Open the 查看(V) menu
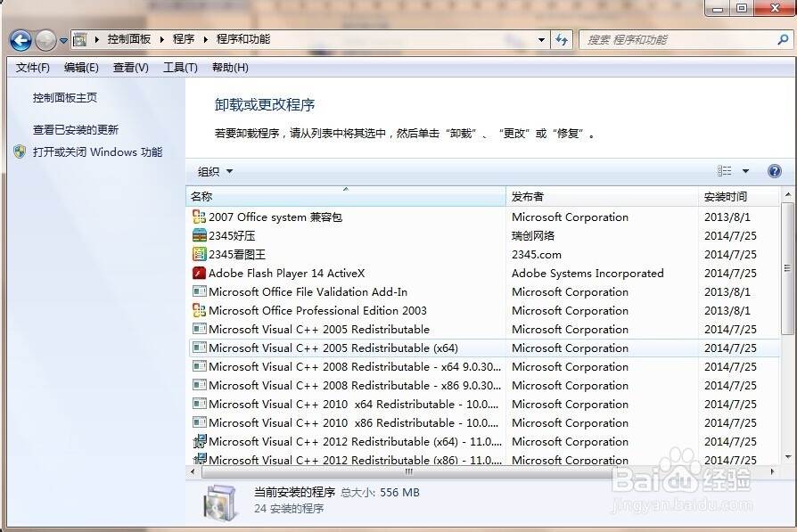 pos(131,68)
